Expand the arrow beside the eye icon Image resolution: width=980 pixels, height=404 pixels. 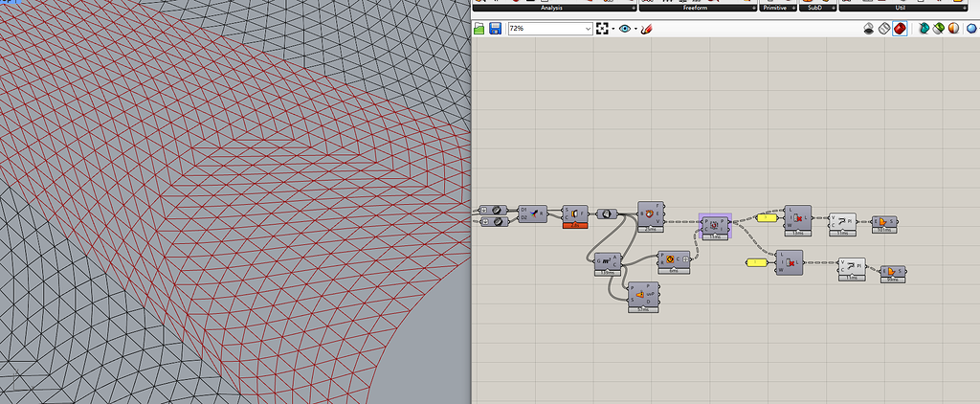click(x=635, y=29)
